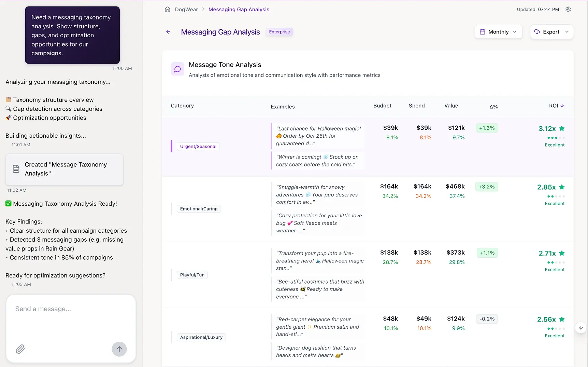588x367 pixels.
Task: Click the home icon in the breadcrumb
Action: [x=167, y=9]
